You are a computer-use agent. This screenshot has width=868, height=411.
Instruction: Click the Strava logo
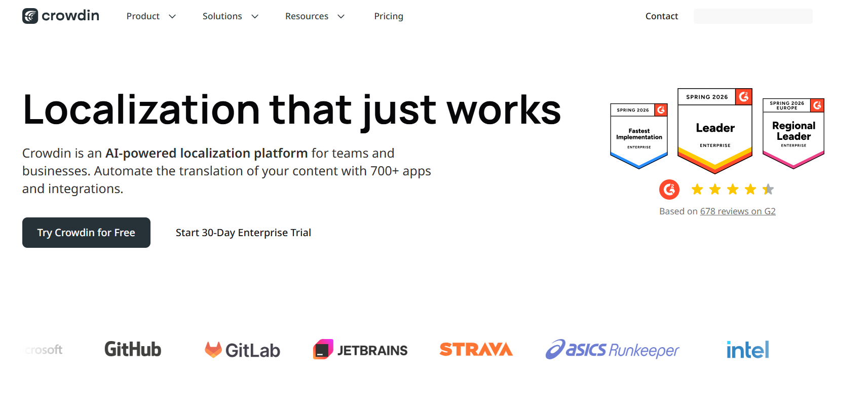tap(476, 349)
